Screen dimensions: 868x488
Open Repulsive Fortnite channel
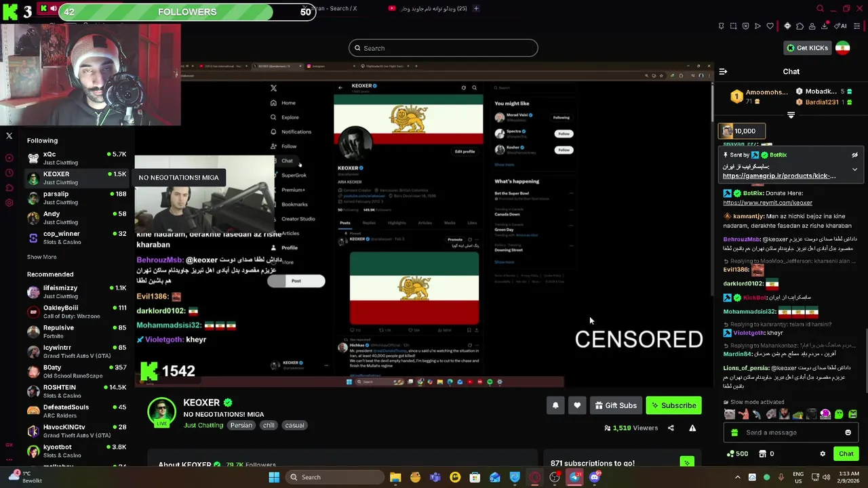pos(76,331)
